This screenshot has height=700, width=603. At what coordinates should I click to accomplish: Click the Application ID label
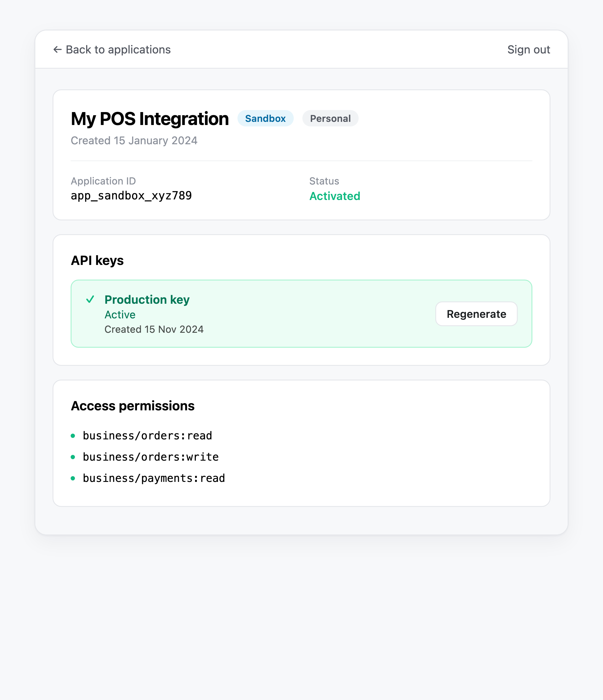103,181
